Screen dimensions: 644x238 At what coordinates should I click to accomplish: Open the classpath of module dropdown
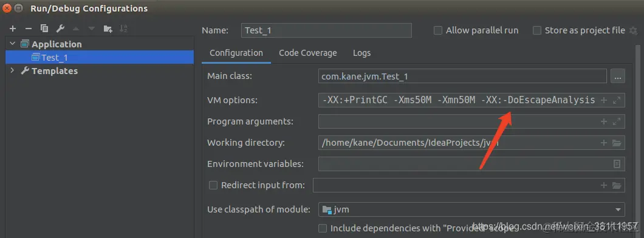pos(471,209)
